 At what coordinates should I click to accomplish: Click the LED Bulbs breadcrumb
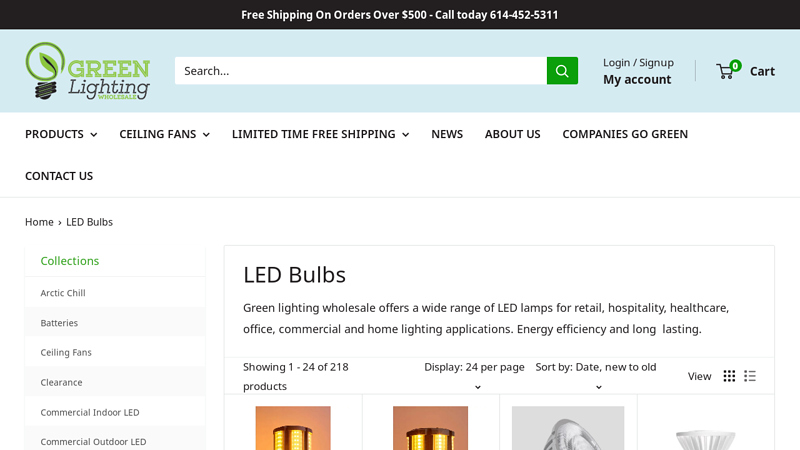[x=89, y=222]
